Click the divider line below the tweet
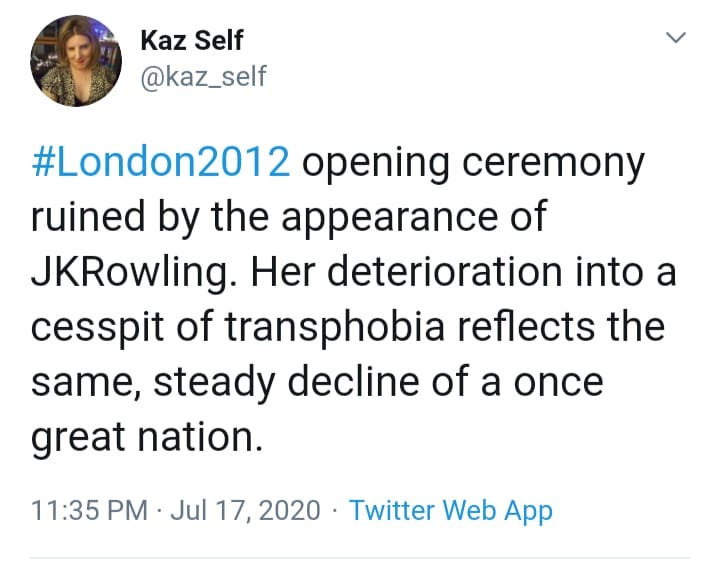Screen dimensions: 717x577 click(x=360, y=558)
